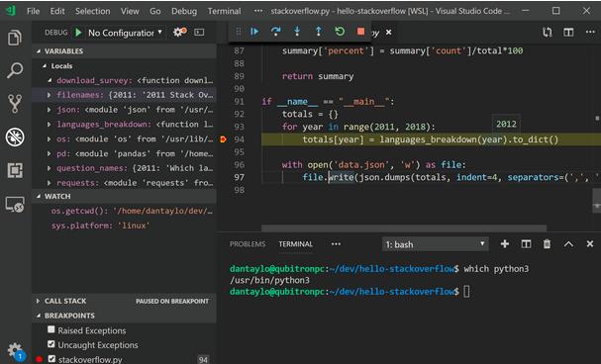The height and width of the screenshot is (364, 601).
Task: Open the File menu
Action: [34, 11]
